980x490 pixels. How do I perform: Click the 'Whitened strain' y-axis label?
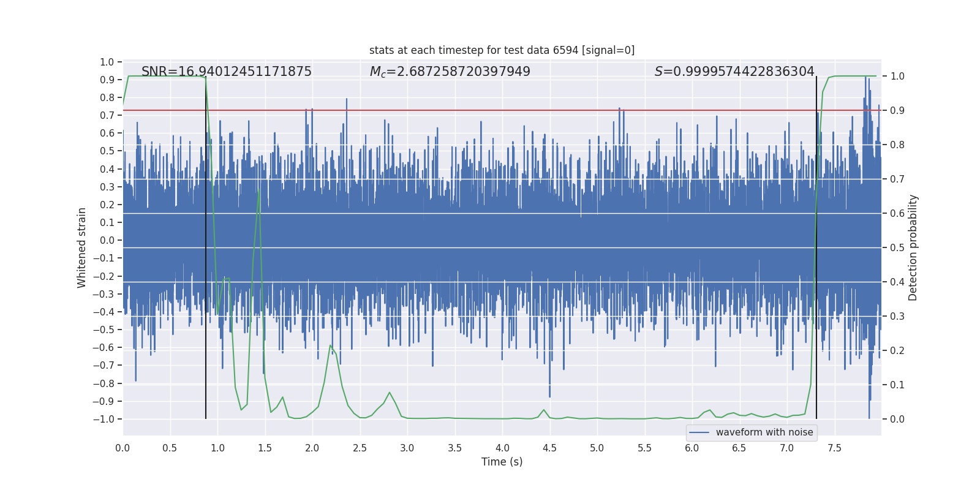(x=81, y=247)
